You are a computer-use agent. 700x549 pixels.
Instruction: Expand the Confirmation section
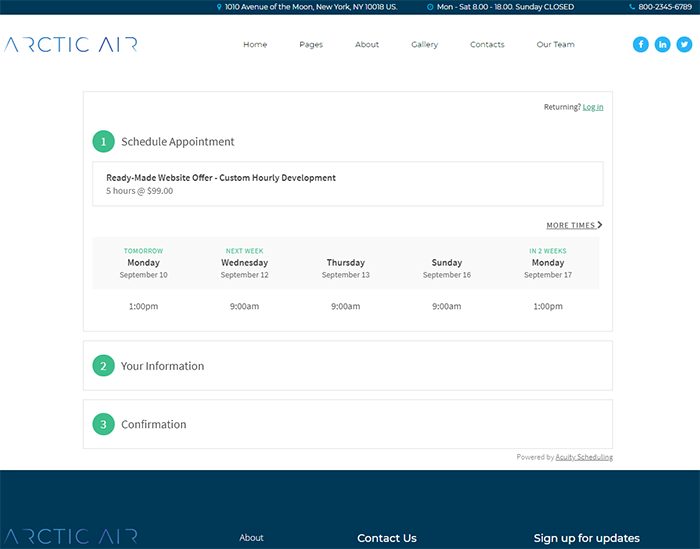348,424
